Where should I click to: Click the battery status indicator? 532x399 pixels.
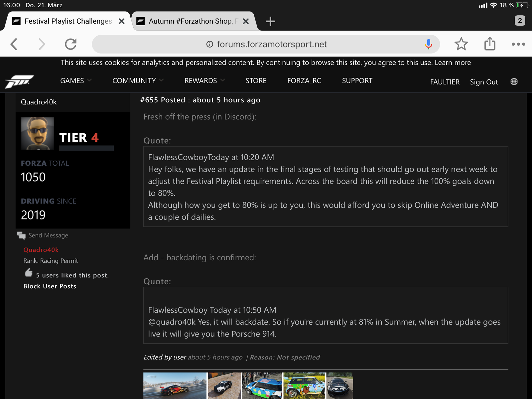point(522,5)
